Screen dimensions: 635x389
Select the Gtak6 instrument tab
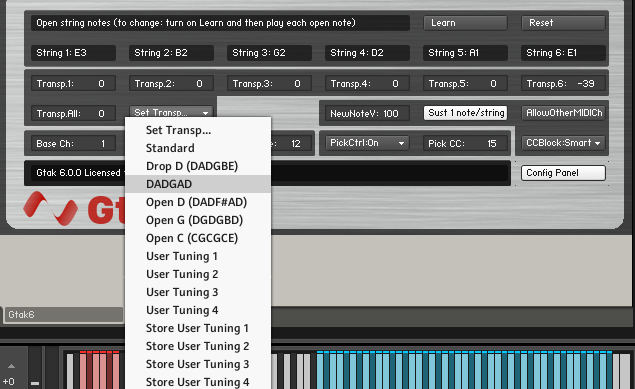pyautogui.click(x=63, y=315)
